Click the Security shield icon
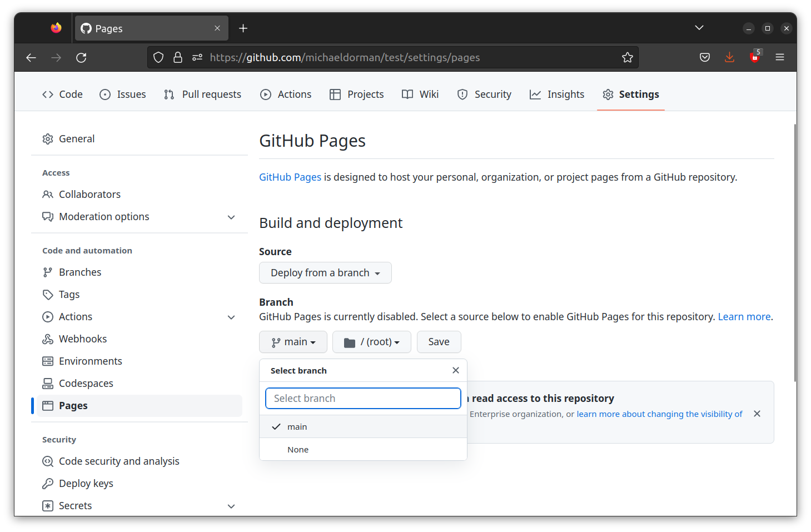Image resolution: width=811 pixels, height=532 pixels. [x=462, y=95]
